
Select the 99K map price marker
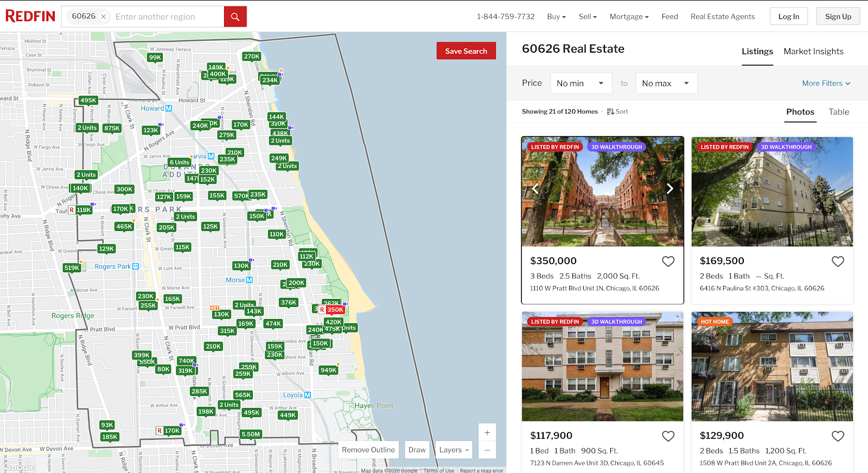(155, 57)
